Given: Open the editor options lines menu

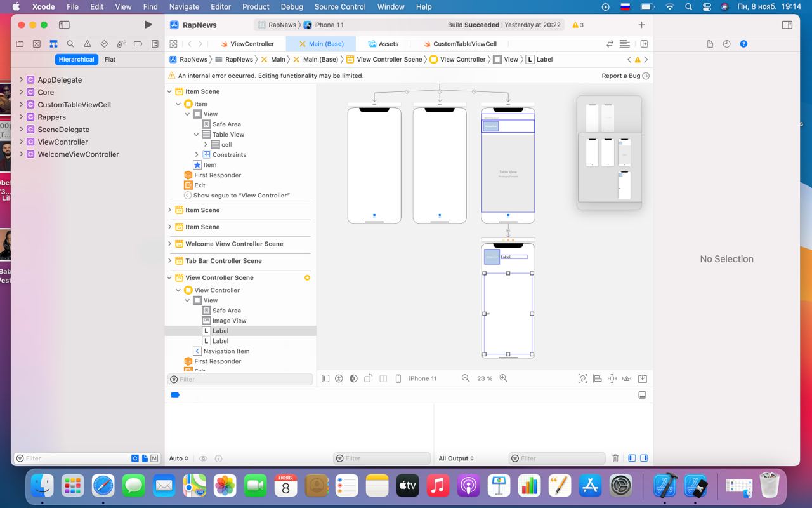Looking at the screenshot, I should pyautogui.click(x=625, y=44).
